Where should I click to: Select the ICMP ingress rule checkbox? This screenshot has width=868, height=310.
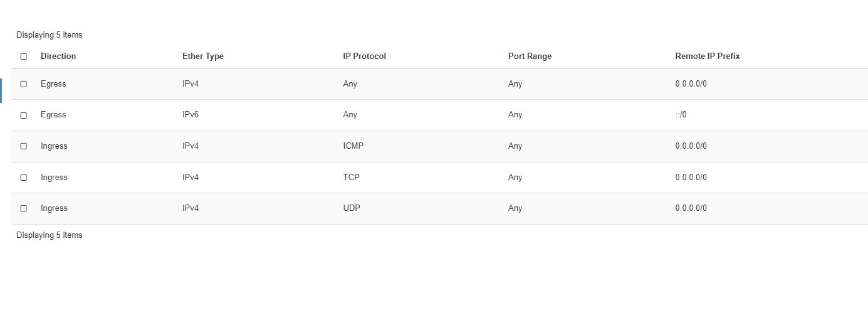(24, 146)
